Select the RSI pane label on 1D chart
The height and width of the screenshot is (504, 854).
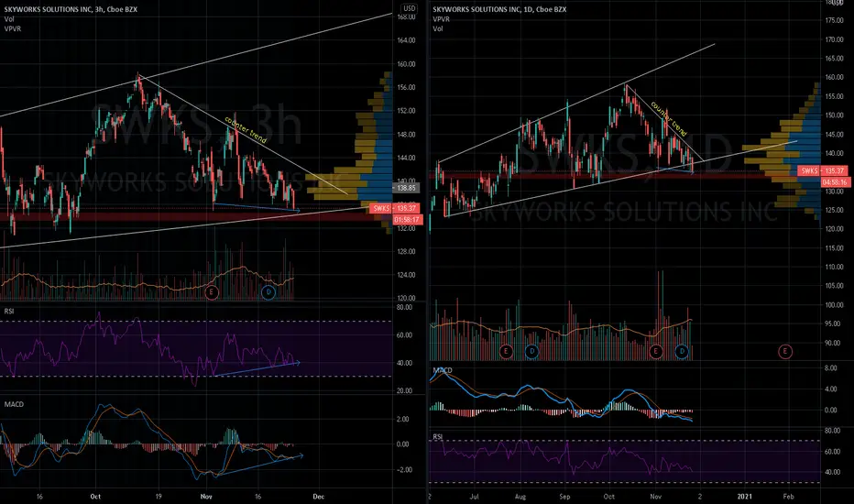click(x=438, y=436)
